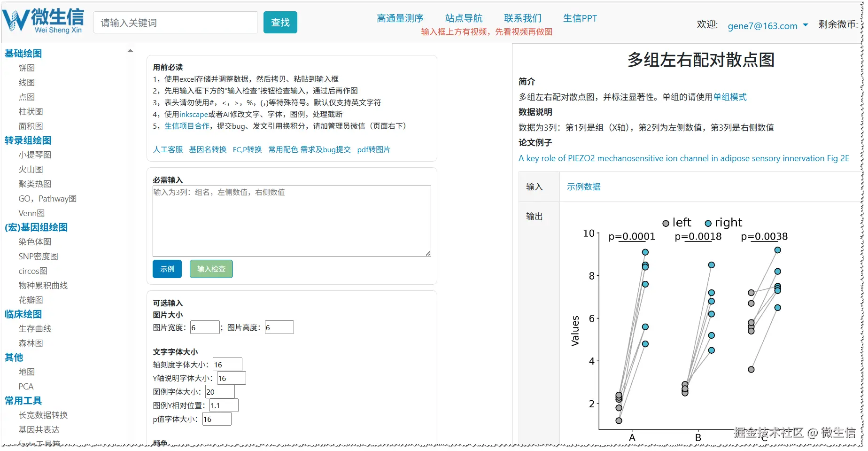
Task: Select 点图 in the sidebar
Action: point(27,97)
